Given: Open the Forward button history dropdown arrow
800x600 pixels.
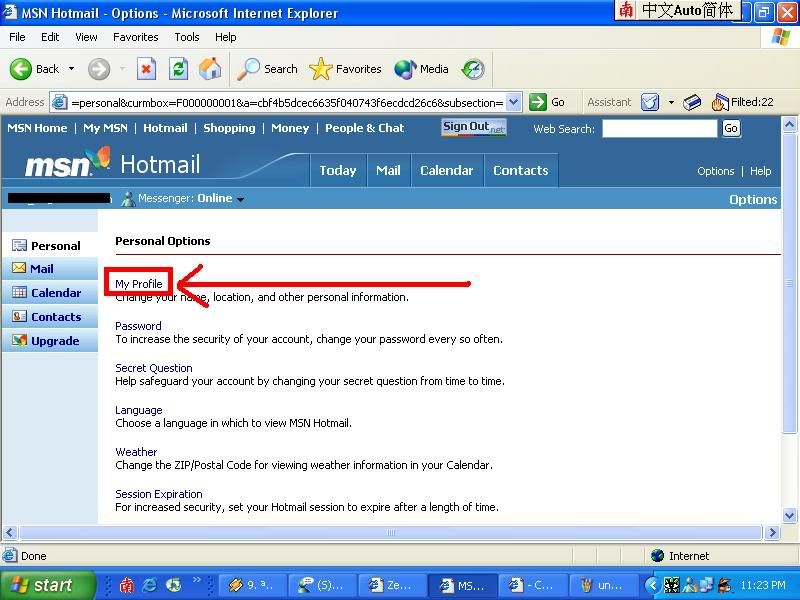Looking at the screenshot, I should (122, 69).
